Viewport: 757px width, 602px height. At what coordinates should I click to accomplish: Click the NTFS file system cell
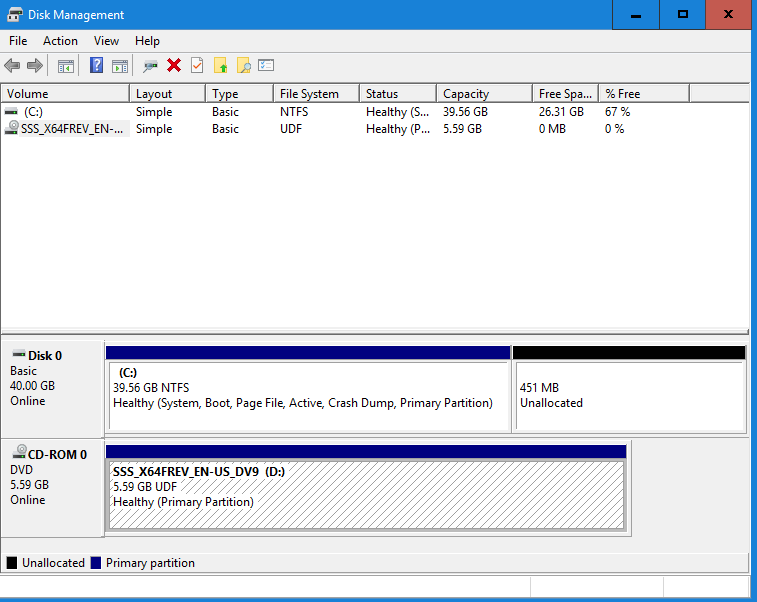294,112
